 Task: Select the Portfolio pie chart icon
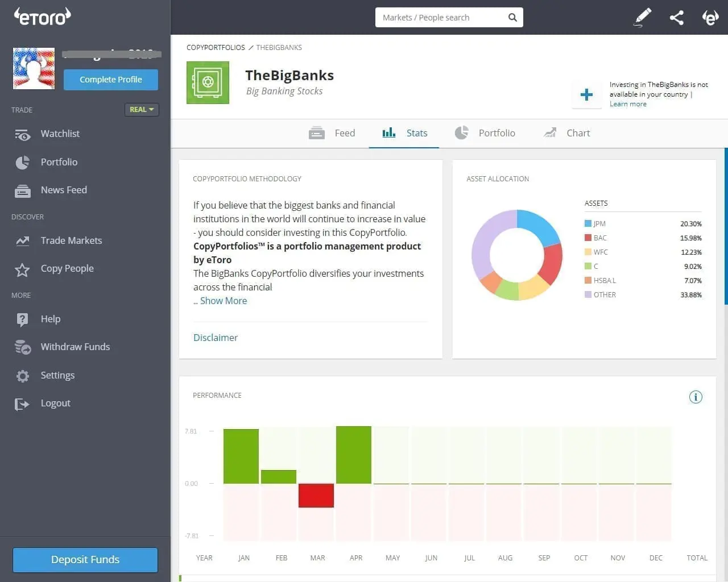point(22,162)
